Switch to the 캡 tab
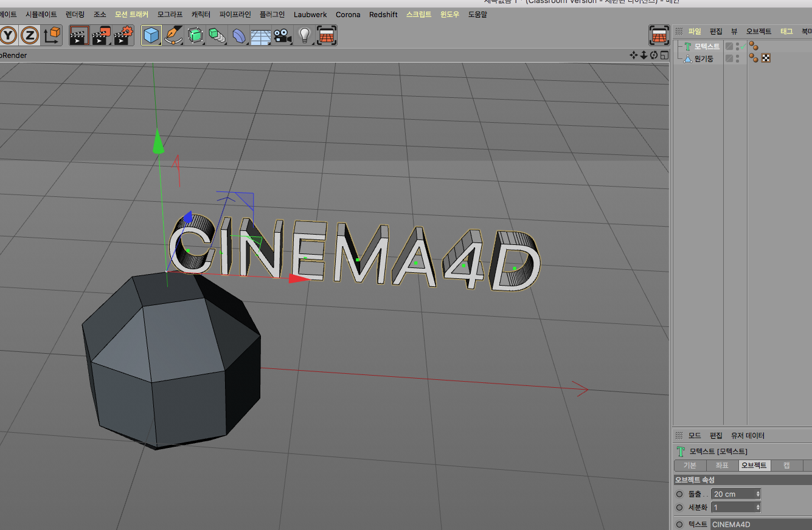 click(x=786, y=466)
